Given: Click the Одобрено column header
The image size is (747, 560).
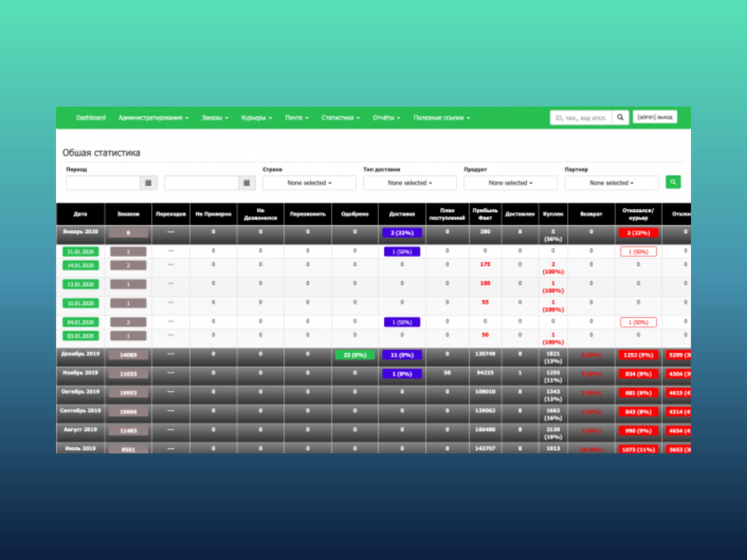Looking at the screenshot, I should [355, 214].
